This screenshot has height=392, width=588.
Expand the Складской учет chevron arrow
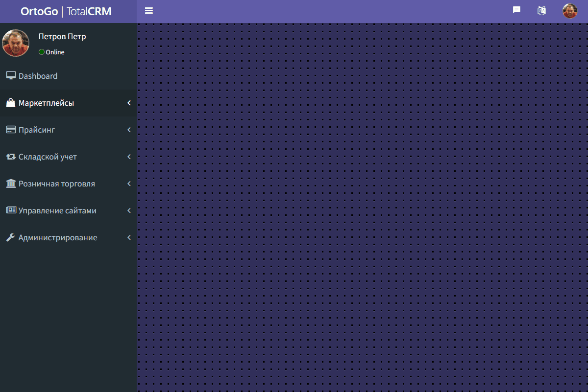pos(129,157)
